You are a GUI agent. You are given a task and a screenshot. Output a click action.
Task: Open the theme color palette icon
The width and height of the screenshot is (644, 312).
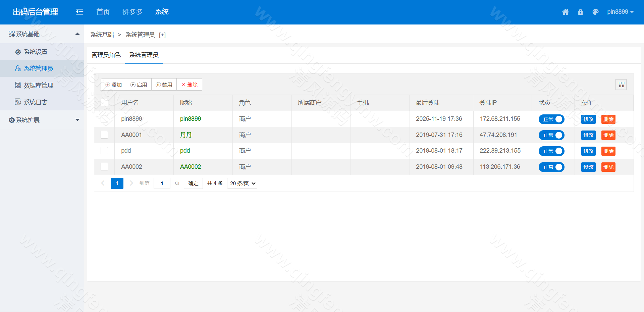(596, 12)
